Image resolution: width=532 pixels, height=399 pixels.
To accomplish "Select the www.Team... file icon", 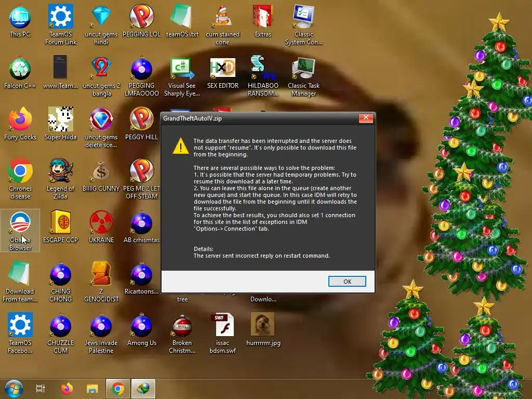I will click(61, 73).
